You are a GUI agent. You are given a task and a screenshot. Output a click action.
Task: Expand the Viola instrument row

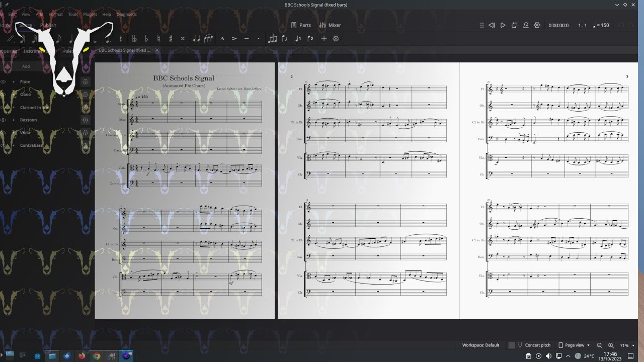14,133
